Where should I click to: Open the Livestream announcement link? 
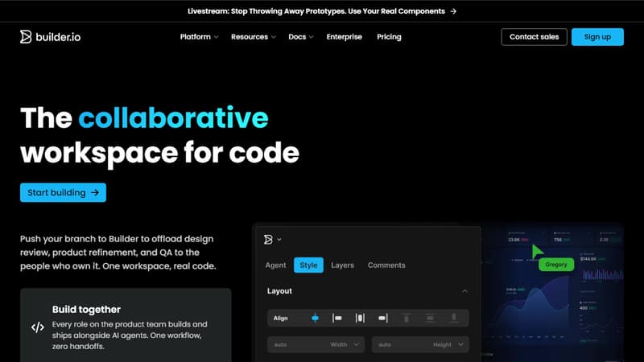(322, 11)
